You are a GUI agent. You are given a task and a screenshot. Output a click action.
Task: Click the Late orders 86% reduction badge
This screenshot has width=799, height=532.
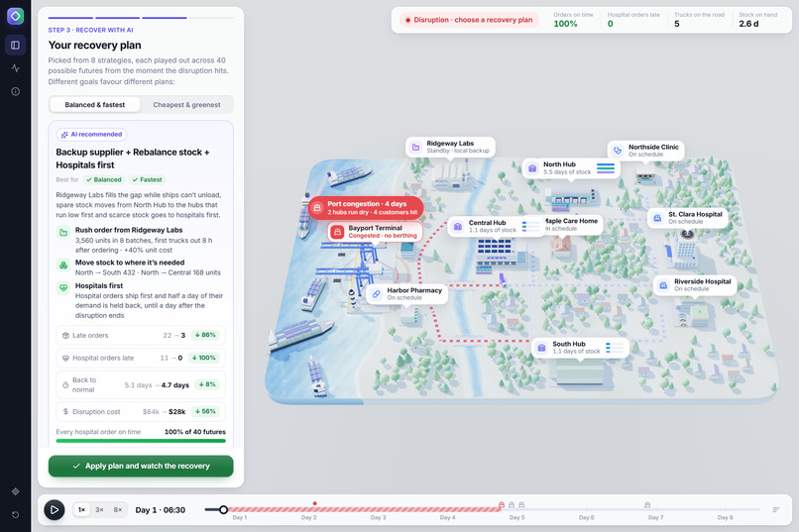205,335
